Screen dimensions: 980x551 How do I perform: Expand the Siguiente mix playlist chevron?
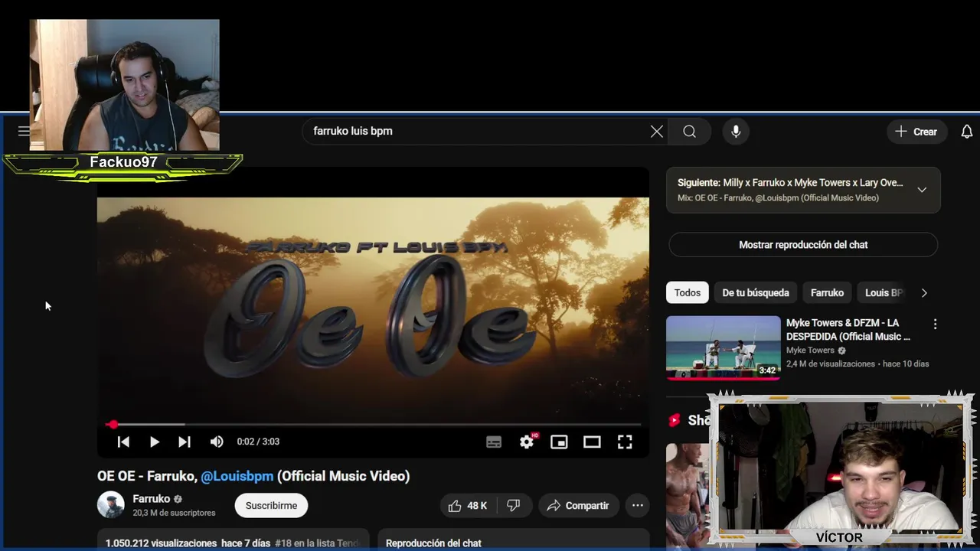pos(922,190)
